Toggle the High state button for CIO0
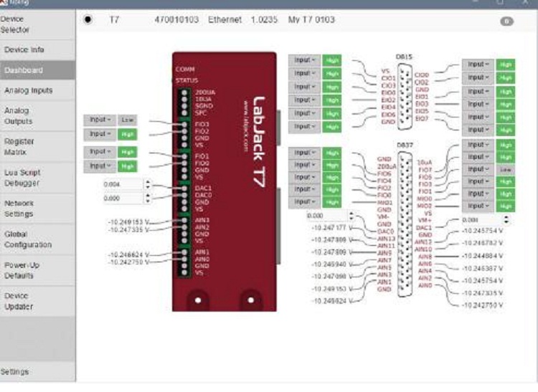The width and height of the screenshot is (538, 392). [x=506, y=64]
